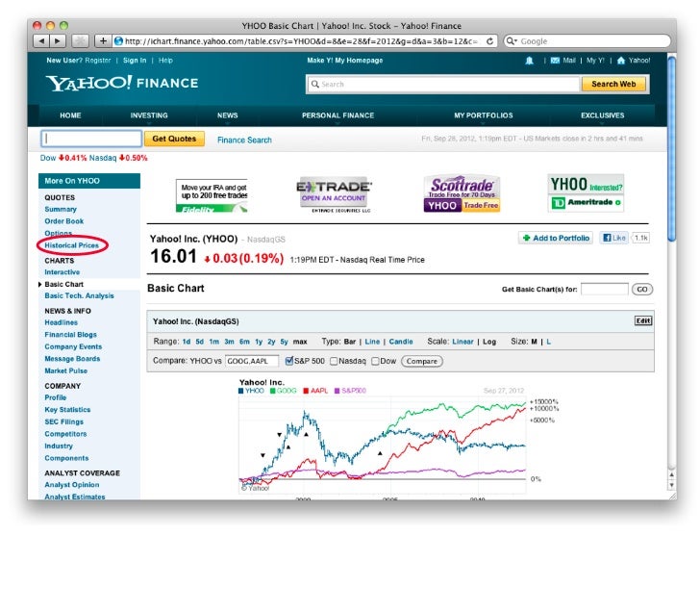Screen dimensions: 700x612
Task: Set chart range to 5y
Action: coord(284,342)
